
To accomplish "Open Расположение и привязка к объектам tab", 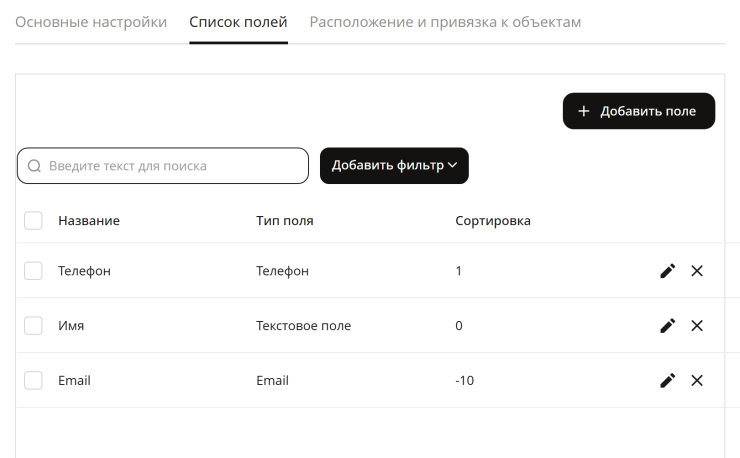I will tap(445, 22).
